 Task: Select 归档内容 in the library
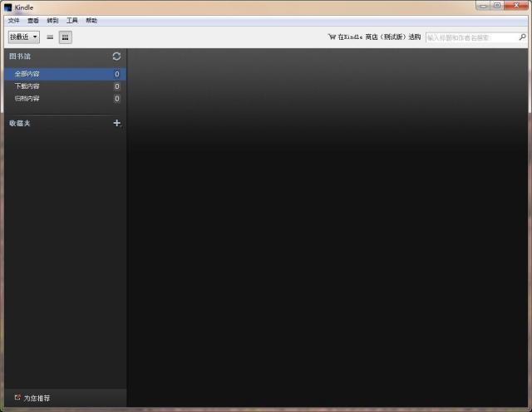65,99
